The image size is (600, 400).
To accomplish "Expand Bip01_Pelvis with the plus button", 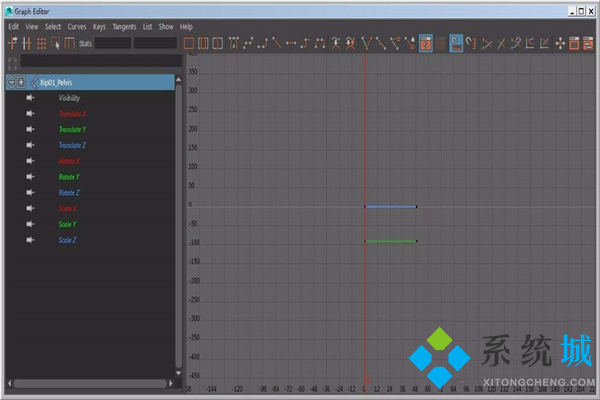I will pyautogui.click(x=21, y=82).
